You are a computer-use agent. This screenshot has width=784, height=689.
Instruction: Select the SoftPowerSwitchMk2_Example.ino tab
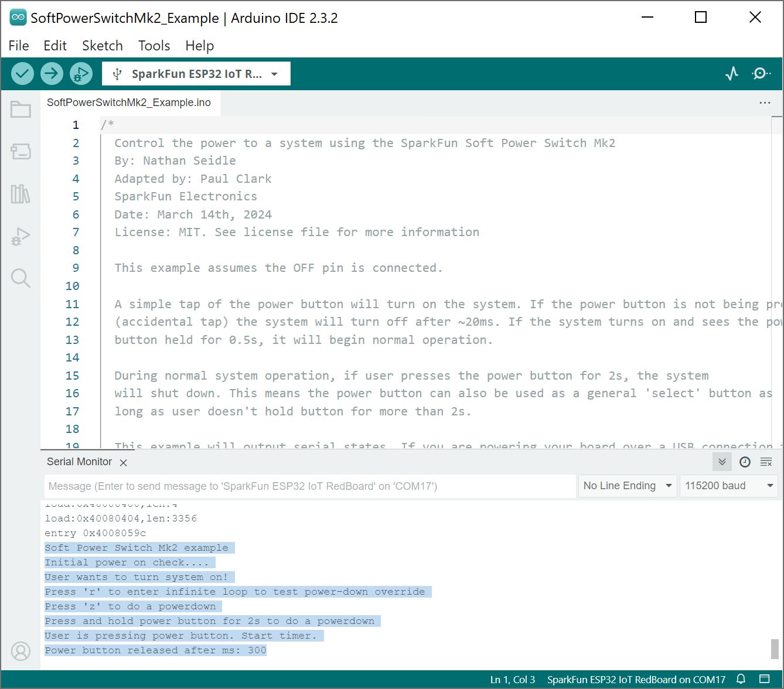(129, 103)
